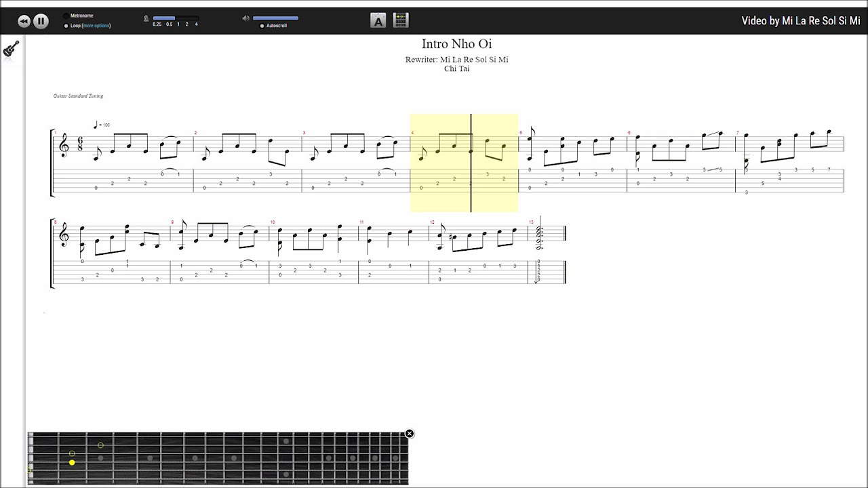Click 'Rewriter: Mi La Re Sol Si Mi' text

[x=456, y=60]
